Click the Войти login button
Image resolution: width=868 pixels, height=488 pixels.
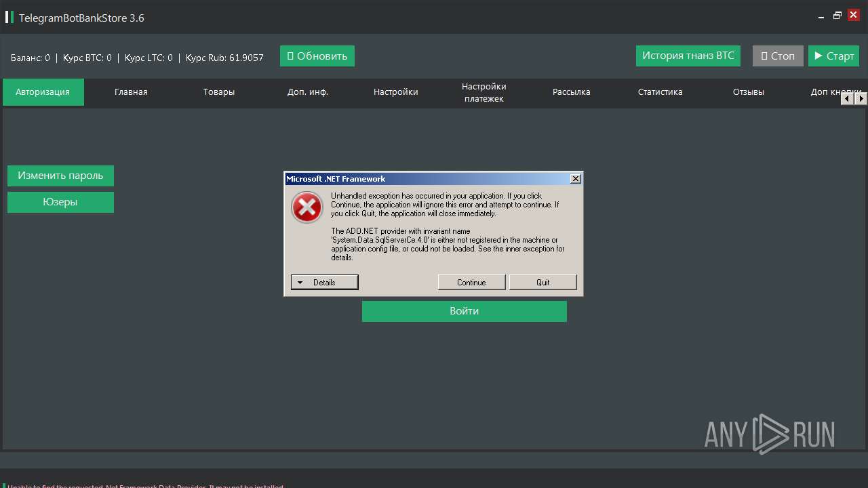click(x=465, y=311)
